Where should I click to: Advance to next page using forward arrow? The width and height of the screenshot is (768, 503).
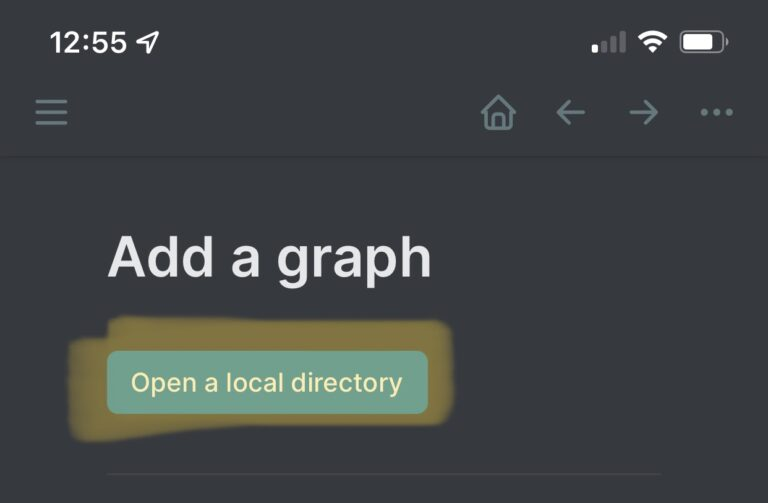coord(644,112)
